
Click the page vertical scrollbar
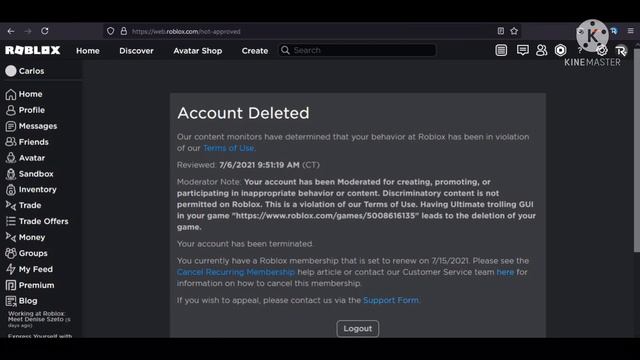pyautogui.click(x=637, y=151)
